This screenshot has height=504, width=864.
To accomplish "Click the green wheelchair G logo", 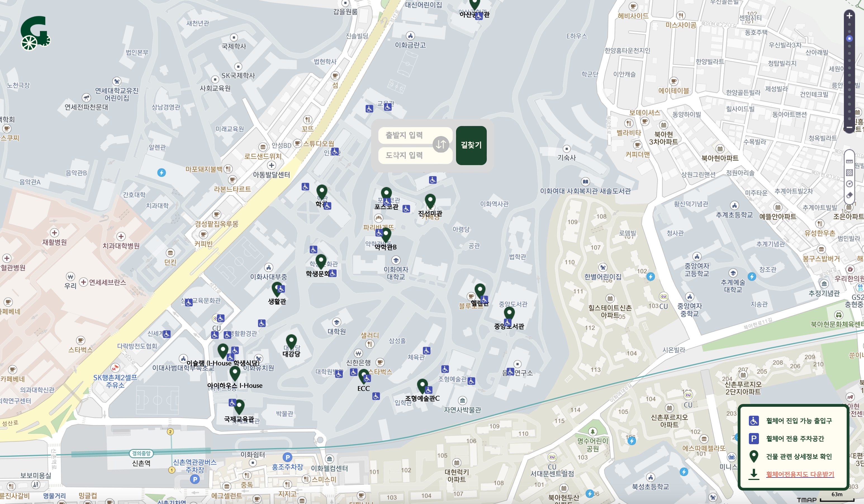I will pyautogui.click(x=35, y=33).
